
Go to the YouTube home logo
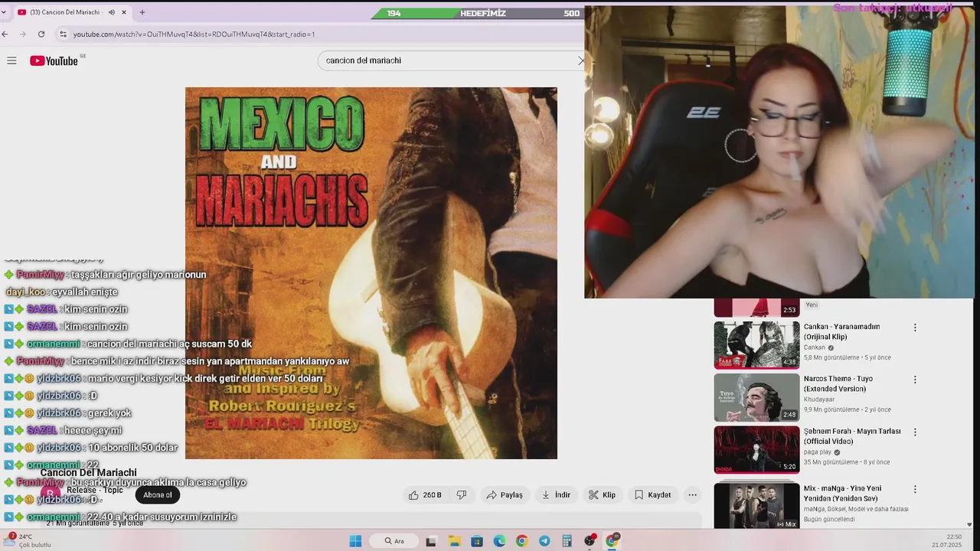[54, 60]
